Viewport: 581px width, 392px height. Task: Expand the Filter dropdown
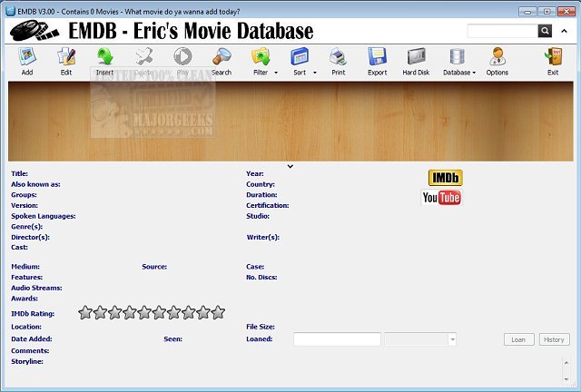(x=265, y=61)
